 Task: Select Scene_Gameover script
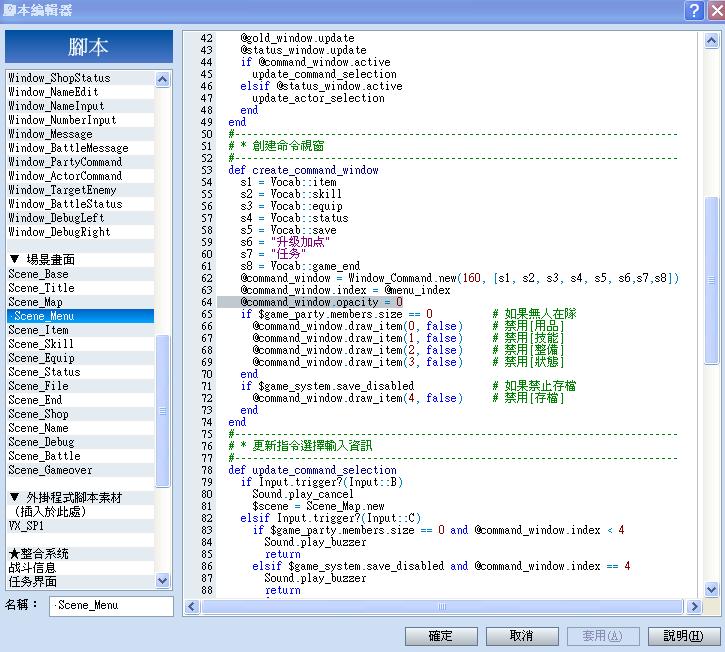coord(80,470)
